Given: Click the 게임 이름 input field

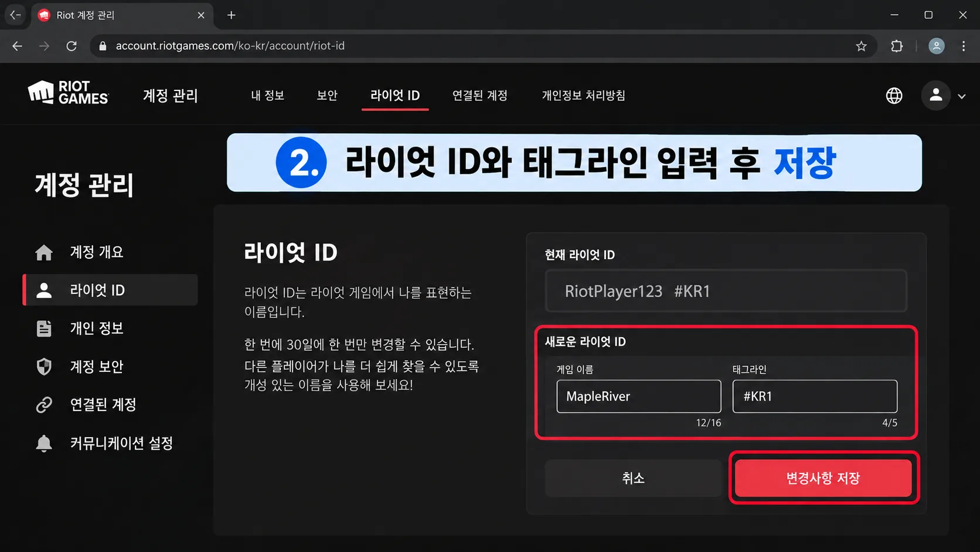Looking at the screenshot, I should [639, 397].
